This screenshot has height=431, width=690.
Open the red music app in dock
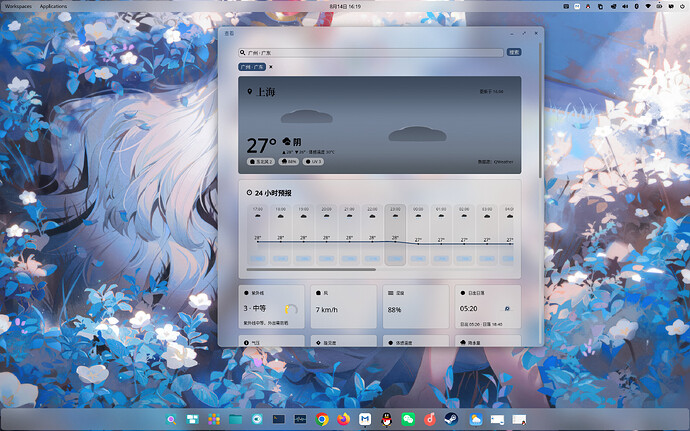point(429,420)
